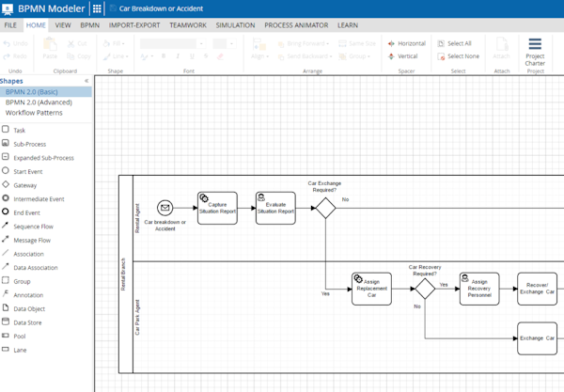Toggle bold text formatting
This screenshot has height=392, width=564.
click(164, 56)
